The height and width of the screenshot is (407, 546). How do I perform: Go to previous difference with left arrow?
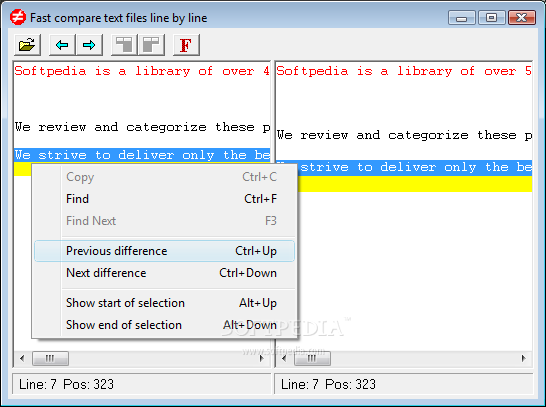[62, 45]
